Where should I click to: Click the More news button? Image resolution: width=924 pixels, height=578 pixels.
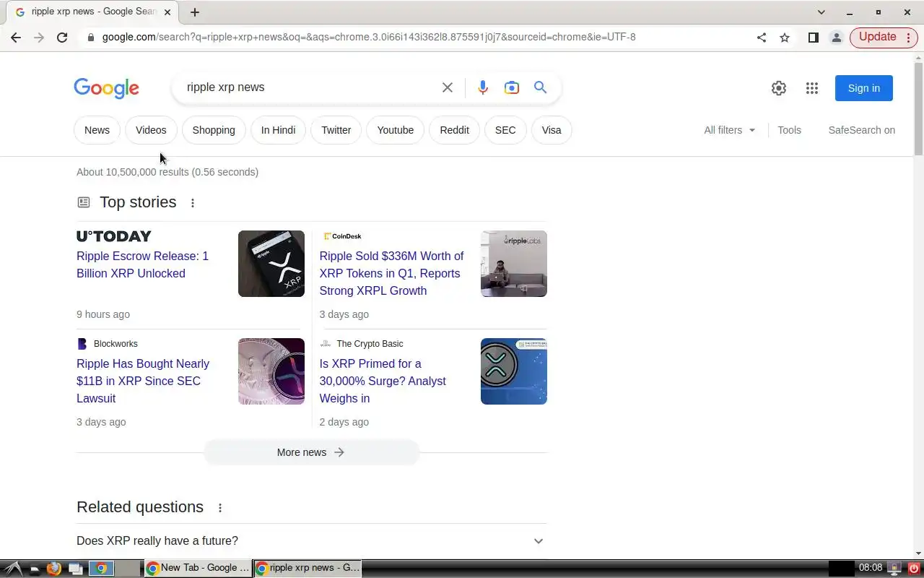(x=311, y=452)
